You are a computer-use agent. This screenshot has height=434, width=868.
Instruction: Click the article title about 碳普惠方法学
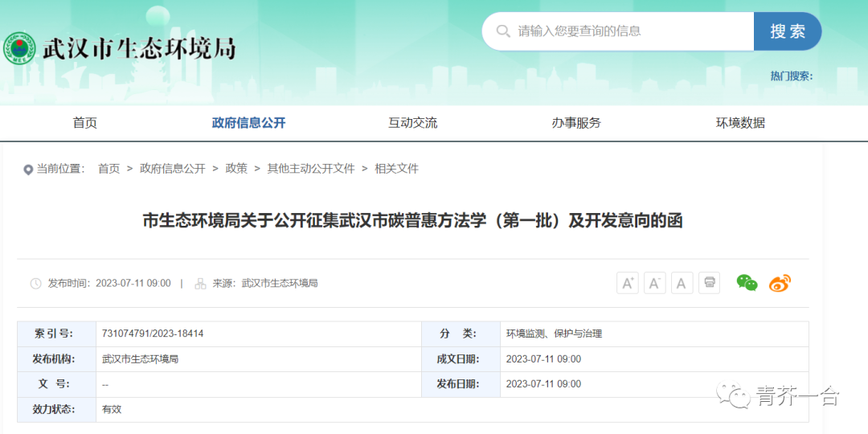[413, 221]
